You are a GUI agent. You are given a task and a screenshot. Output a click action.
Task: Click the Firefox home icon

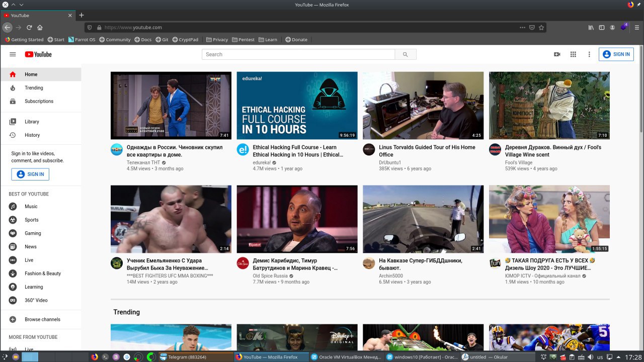[40, 28]
